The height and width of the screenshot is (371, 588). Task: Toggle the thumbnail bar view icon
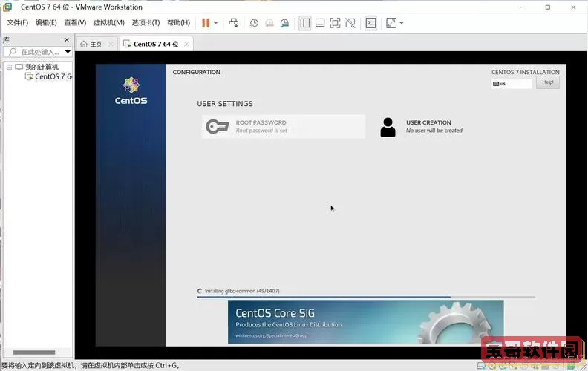pyautogui.click(x=320, y=23)
